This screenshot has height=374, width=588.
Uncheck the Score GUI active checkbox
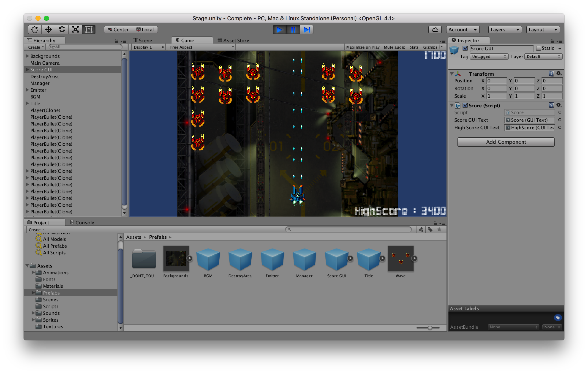465,48
